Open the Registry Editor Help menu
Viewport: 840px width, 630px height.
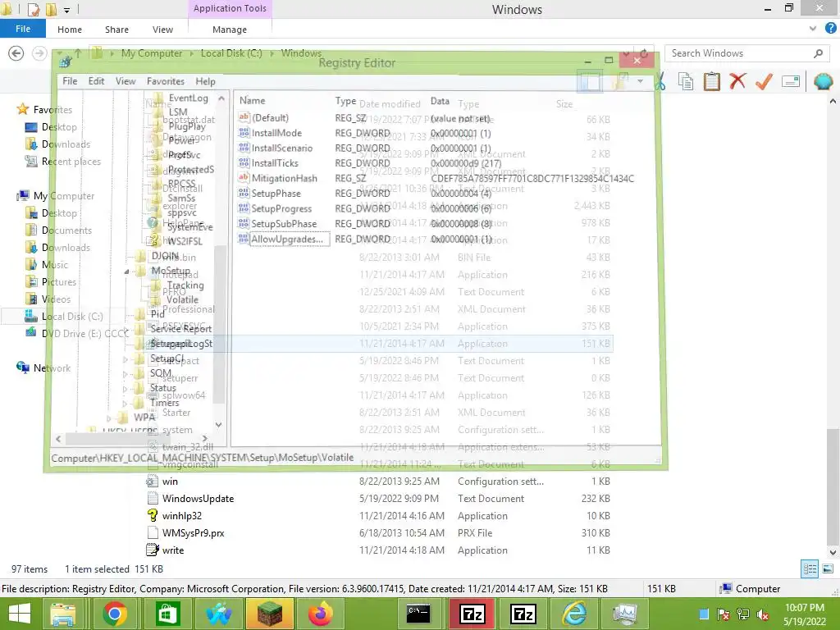click(x=205, y=81)
